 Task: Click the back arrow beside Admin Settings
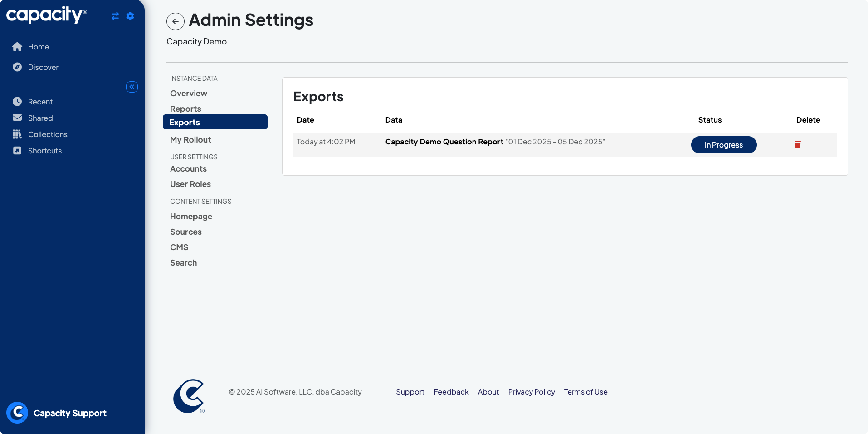coord(175,21)
